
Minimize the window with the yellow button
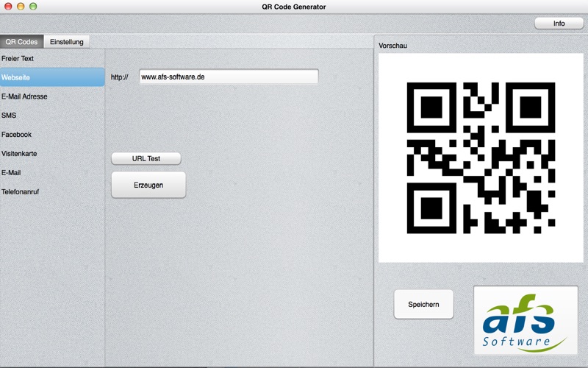[x=21, y=7]
